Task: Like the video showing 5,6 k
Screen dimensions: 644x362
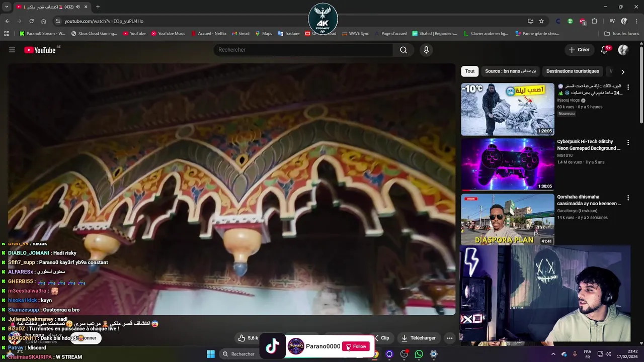Action: click(x=248, y=338)
